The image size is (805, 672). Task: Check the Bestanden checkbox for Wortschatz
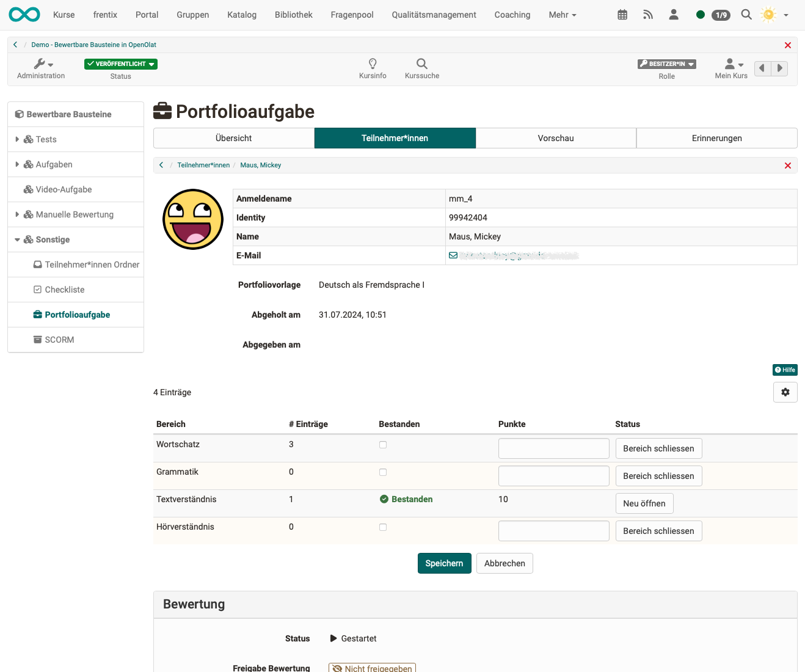[383, 445]
